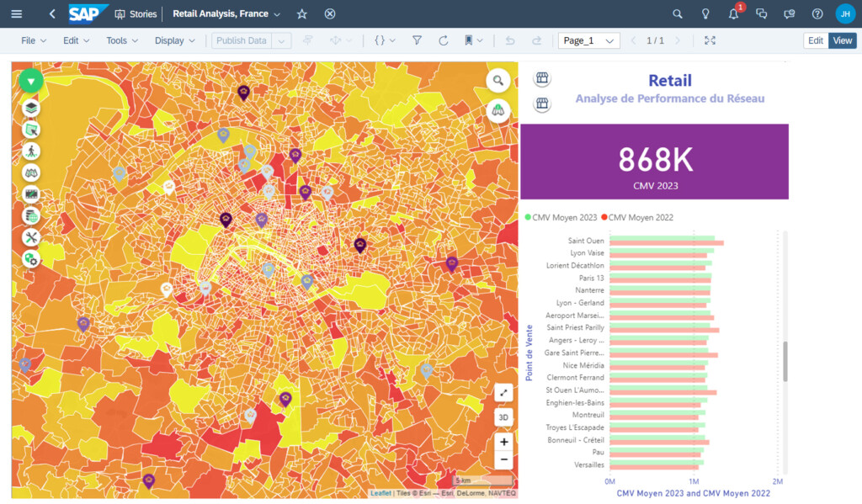Image resolution: width=862 pixels, height=504 pixels.
Task: Zoom out on the map with minus
Action: point(503,459)
